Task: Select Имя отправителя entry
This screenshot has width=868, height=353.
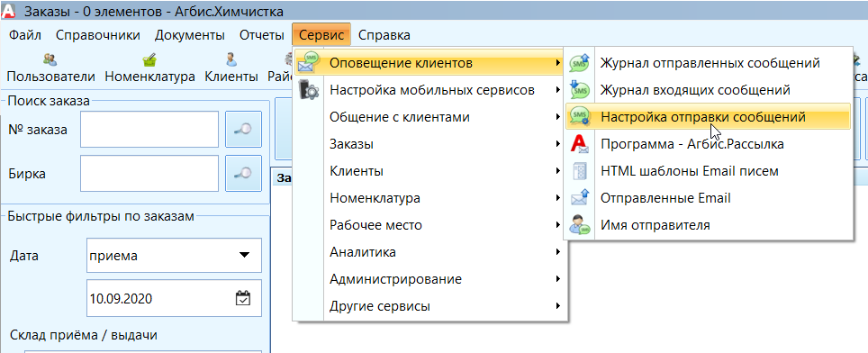Action: 708,225
